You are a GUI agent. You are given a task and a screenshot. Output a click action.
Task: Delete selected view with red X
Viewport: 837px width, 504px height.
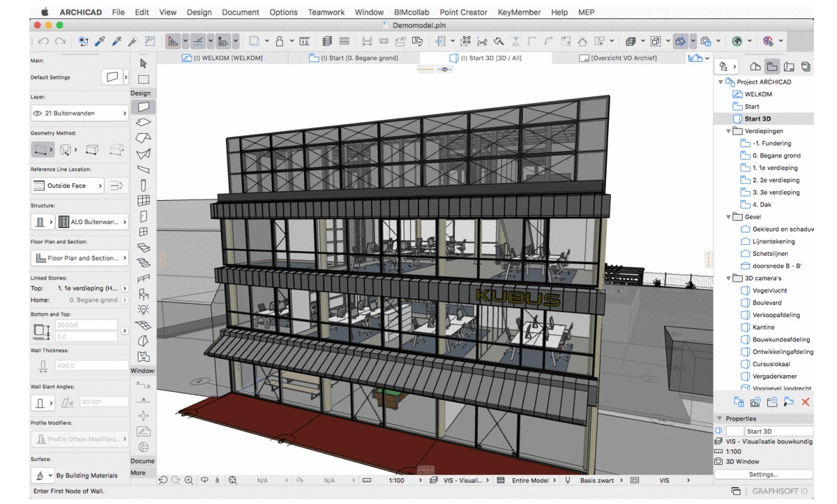point(806,402)
